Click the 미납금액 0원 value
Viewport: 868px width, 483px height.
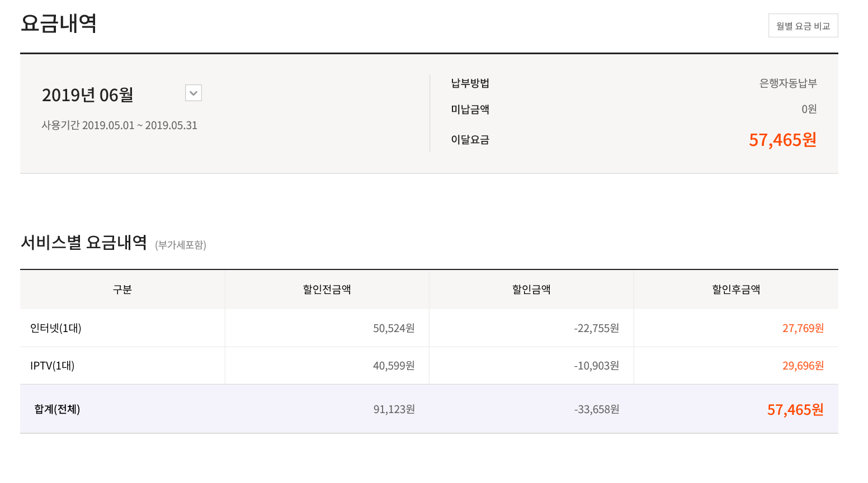point(809,109)
